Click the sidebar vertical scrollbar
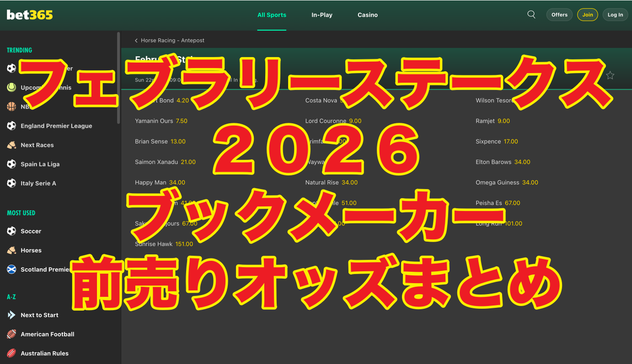632x364 pixels. (118, 78)
